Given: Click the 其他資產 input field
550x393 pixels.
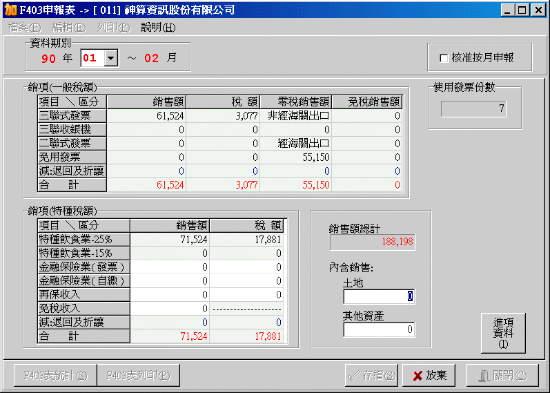Looking at the screenshot, I should pyautogui.click(x=379, y=329).
